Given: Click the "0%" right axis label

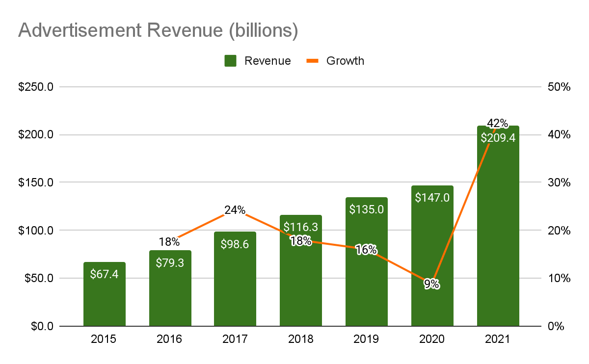Looking at the screenshot, I should coord(557,326).
